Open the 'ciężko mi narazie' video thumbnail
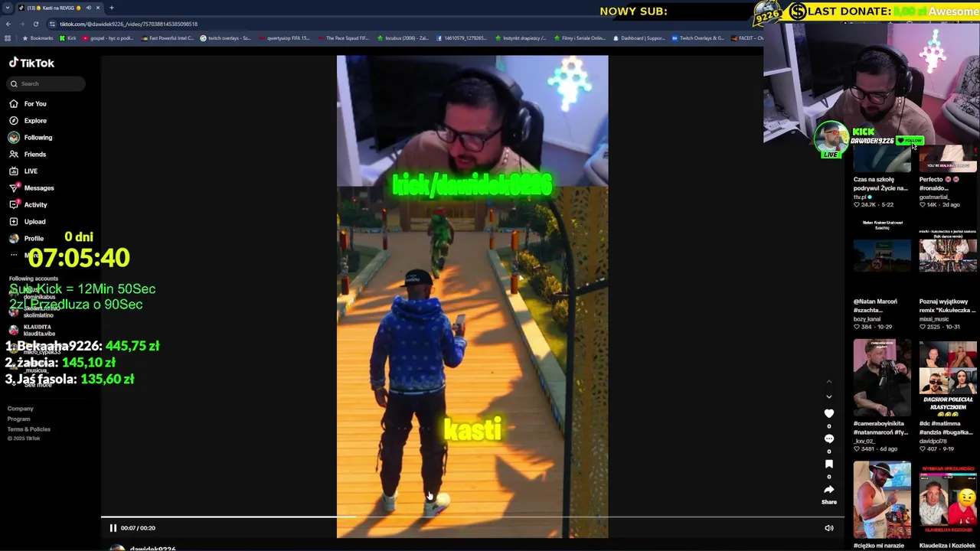Screen dimensions: 980x551 click(x=882, y=500)
